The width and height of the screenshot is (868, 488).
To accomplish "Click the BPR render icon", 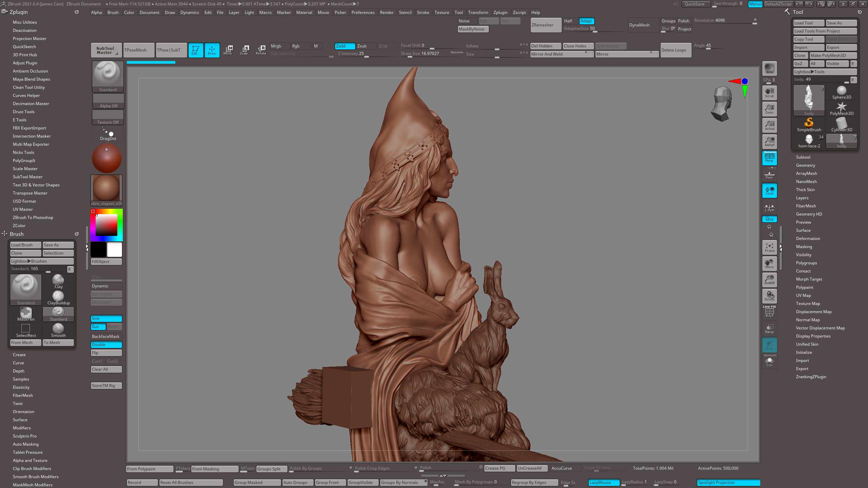I will click(769, 68).
